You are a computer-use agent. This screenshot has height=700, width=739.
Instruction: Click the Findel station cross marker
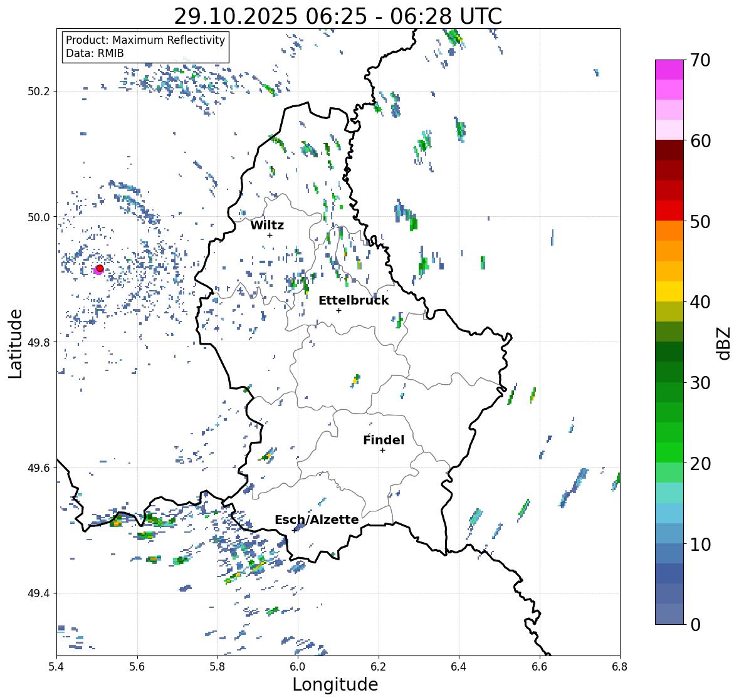click(x=382, y=451)
